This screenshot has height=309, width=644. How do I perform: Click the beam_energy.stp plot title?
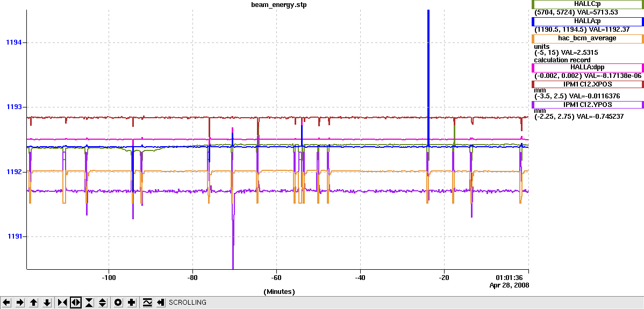tap(279, 5)
